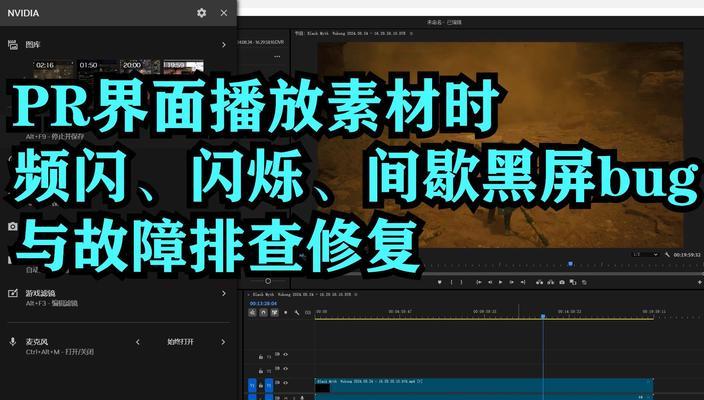This screenshot has height=400, width=704.
Task: Hide the V1 track eye icon
Action: coord(286,382)
